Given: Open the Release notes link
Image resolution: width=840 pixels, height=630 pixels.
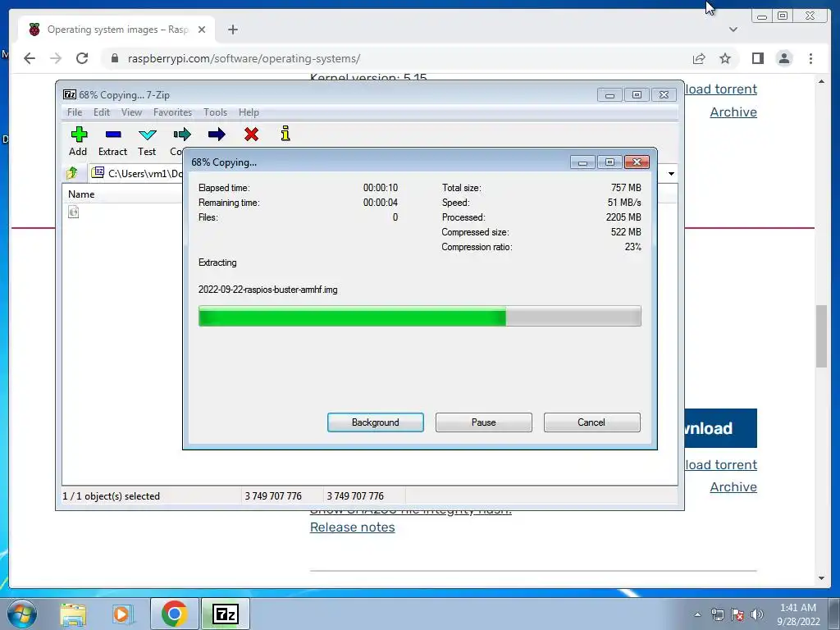Looking at the screenshot, I should tap(353, 527).
